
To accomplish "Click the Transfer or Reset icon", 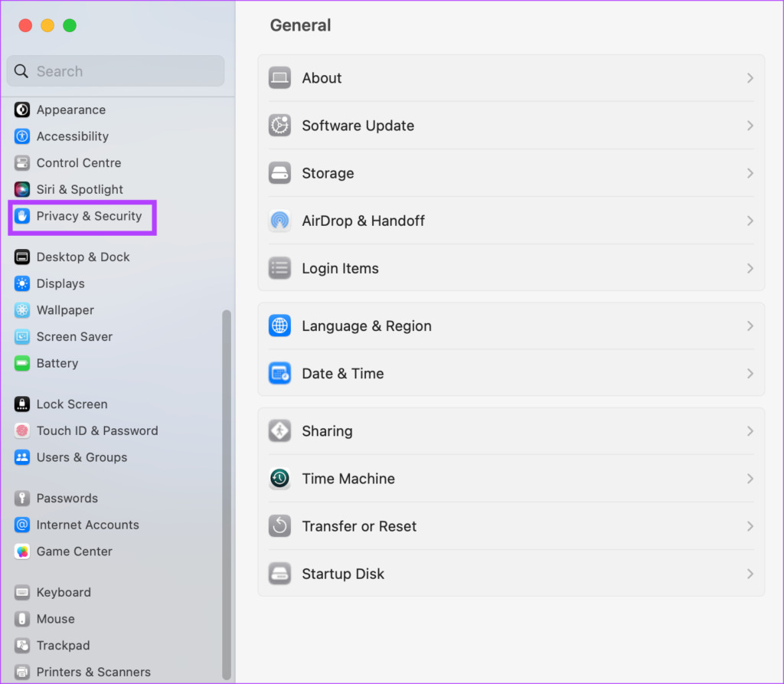I will point(279,526).
